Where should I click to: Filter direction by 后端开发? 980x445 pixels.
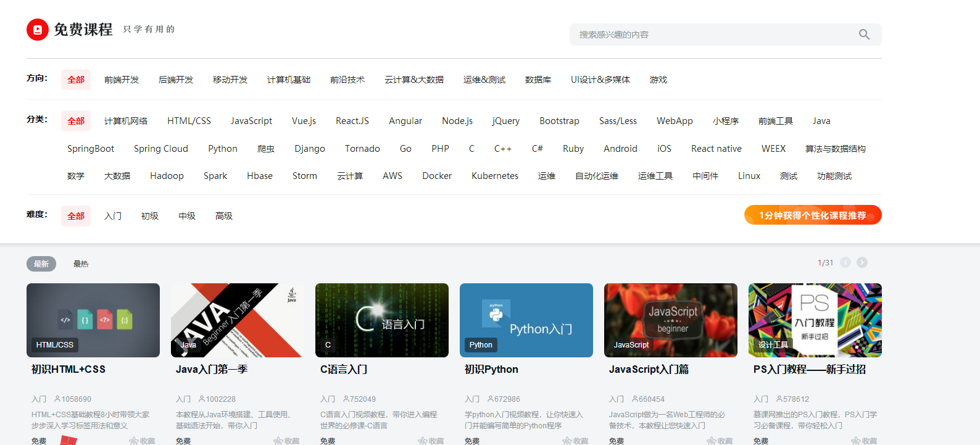176,80
